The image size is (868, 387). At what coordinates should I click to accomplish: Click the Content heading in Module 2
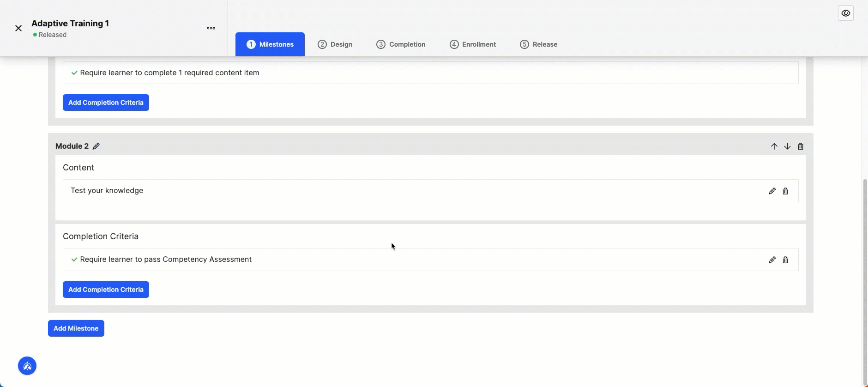pos(78,168)
